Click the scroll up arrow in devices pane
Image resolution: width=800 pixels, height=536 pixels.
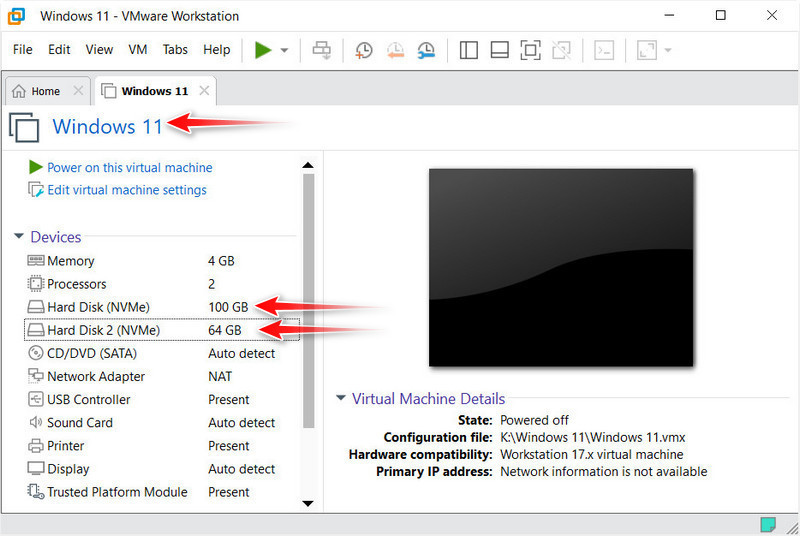pyautogui.click(x=308, y=165)
